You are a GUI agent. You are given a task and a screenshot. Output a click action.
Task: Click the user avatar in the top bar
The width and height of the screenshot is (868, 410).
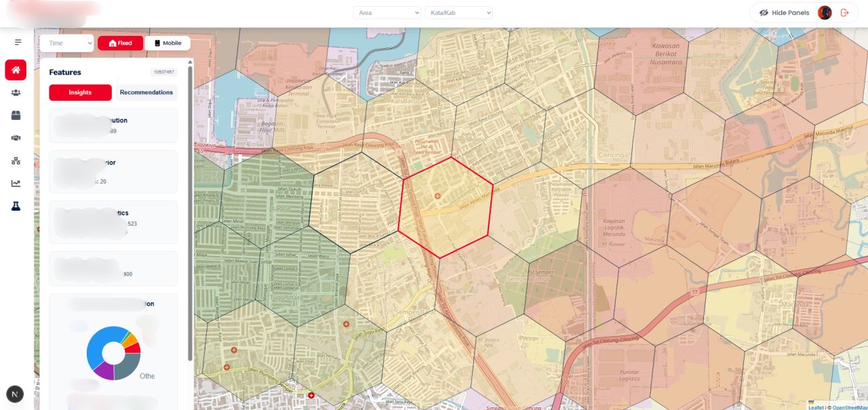(x=825, y=13)
